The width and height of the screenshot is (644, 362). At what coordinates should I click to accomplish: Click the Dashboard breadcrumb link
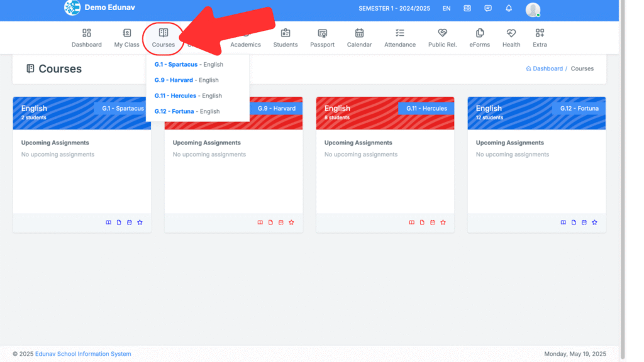coord(547,69)
